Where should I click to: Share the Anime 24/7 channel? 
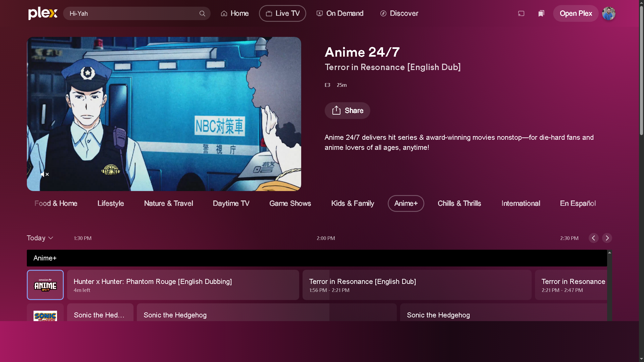[347, 111]
